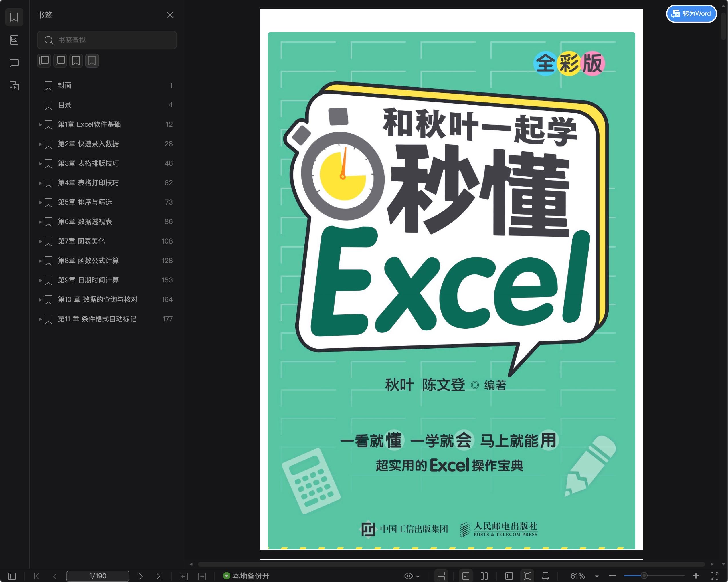Viewport: 728px width, 582px height.
Task: Click the 转为Word button
Action: 691,13
